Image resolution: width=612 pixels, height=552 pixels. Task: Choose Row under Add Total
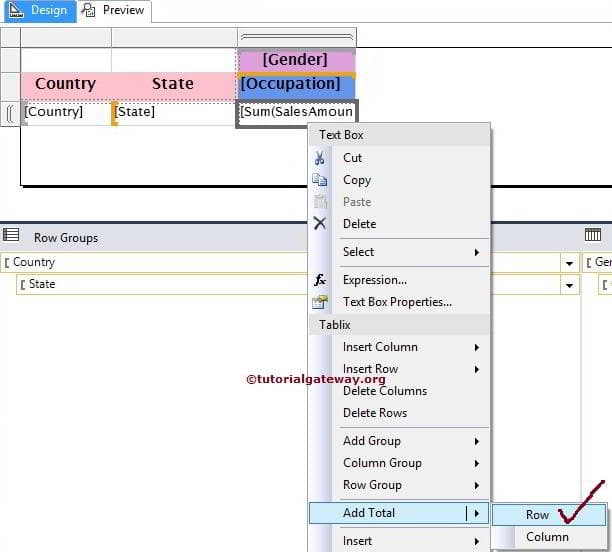pyautogui.click(x=549, y=515)
